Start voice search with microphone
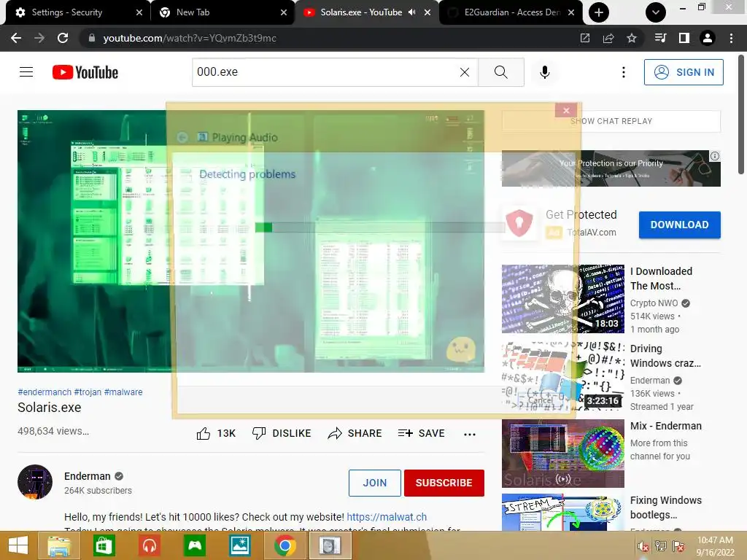Viewport: 747px width, 560px height. coord(544,72)
